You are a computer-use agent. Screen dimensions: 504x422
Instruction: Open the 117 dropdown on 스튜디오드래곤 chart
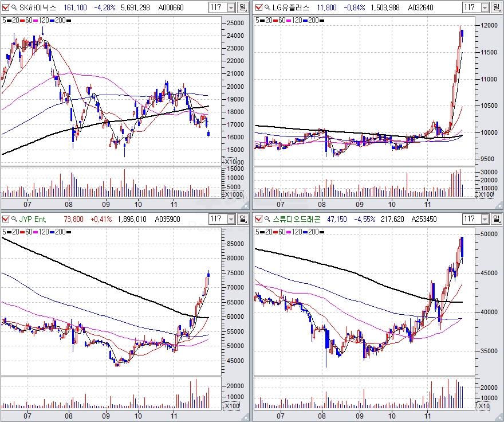click(484, 218)
